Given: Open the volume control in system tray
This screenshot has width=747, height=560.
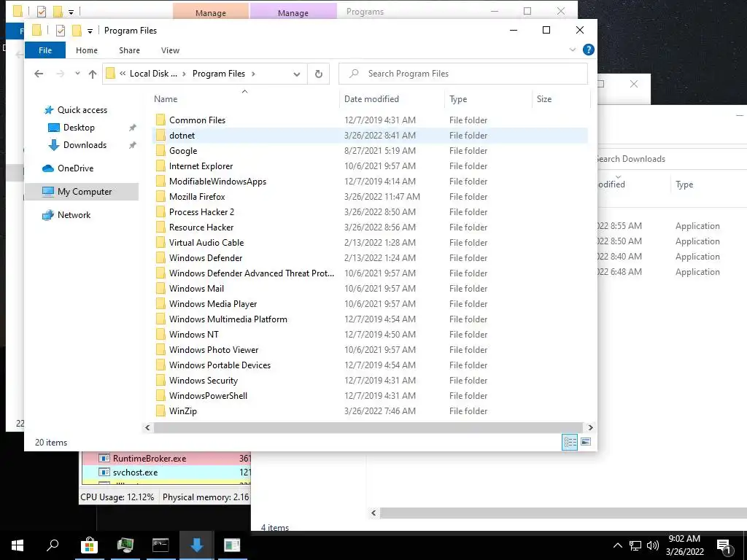Looking at the screenshot, I should [x=653, y=545].
